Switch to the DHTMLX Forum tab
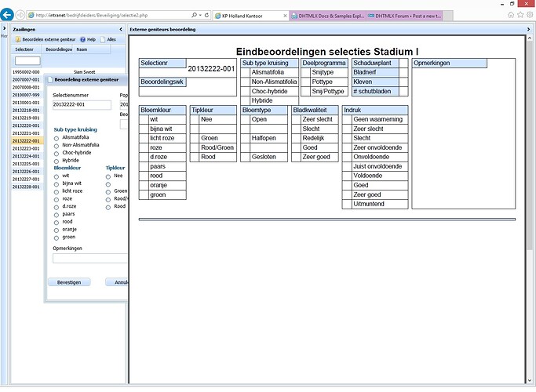The image size is (536, 392). [x=405, y=16]
